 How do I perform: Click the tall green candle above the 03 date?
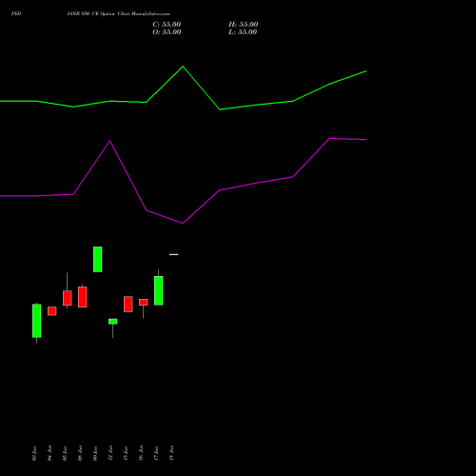coord(37,321)
